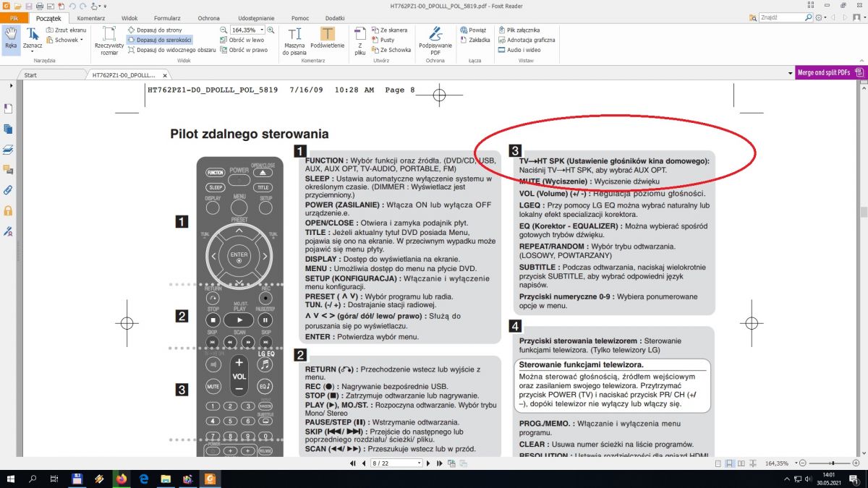Zoom out using status bar minus
The width and height of the screenshot is (868, 488).
tap(803, 463)
